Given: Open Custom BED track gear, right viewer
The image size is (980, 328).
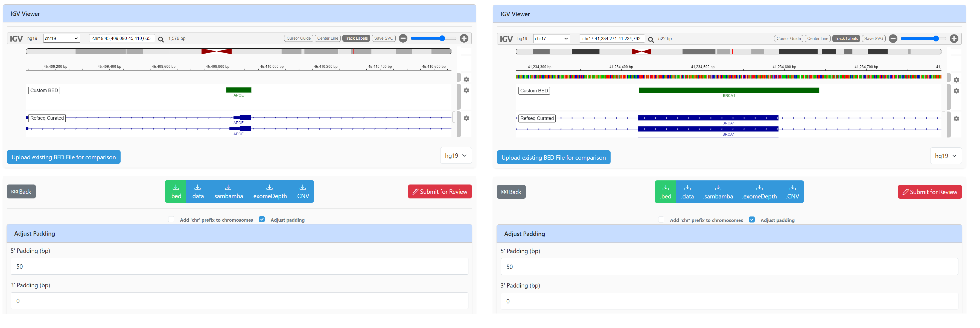Looking at the screenshot, I should click(x=956, y=91).
